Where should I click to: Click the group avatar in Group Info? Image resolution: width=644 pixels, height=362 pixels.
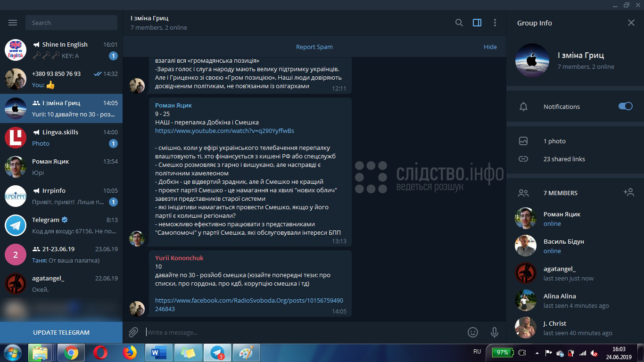pos(532,60)
